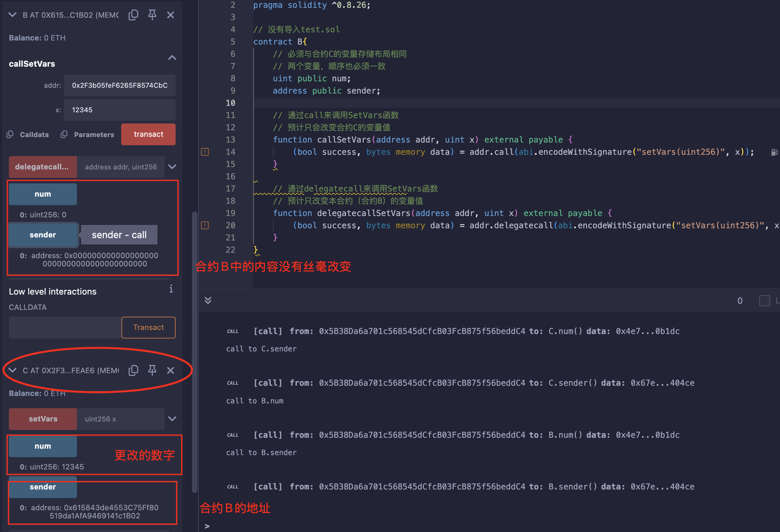Expand setVars parameters chevron
780x532 pixels.
pos(172,419)
